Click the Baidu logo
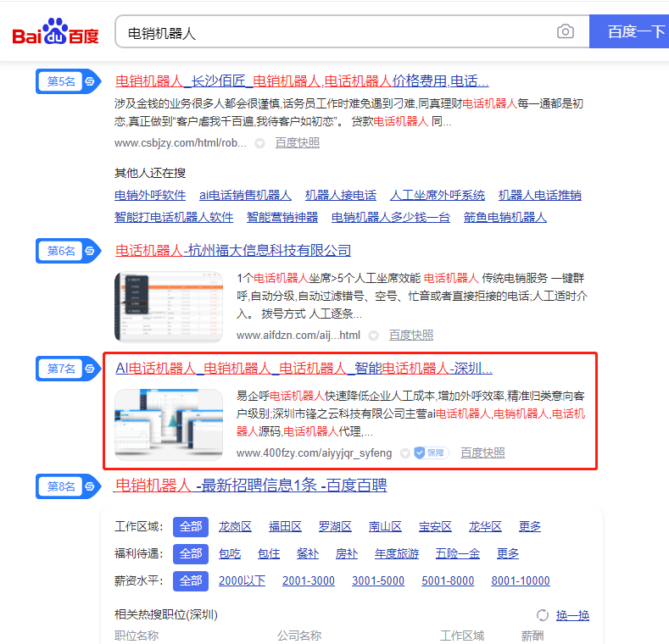669x644 pixels. pos(55,32)
